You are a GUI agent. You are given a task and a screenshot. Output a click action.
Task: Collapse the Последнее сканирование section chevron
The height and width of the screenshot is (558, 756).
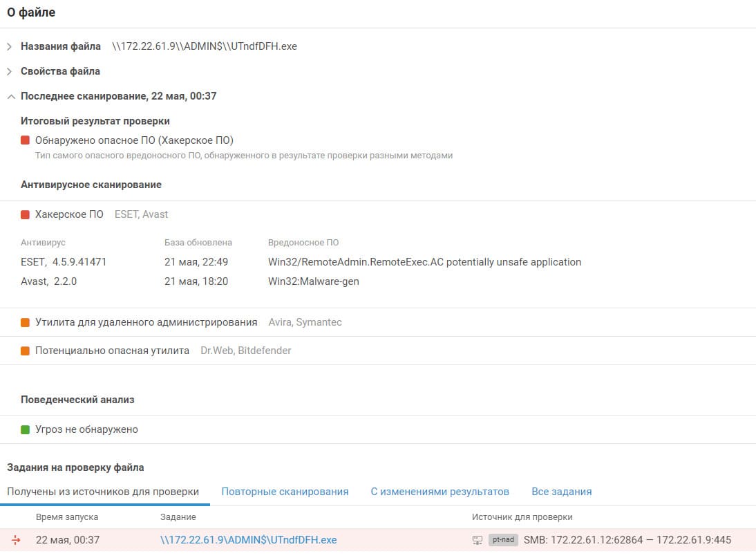11,96
